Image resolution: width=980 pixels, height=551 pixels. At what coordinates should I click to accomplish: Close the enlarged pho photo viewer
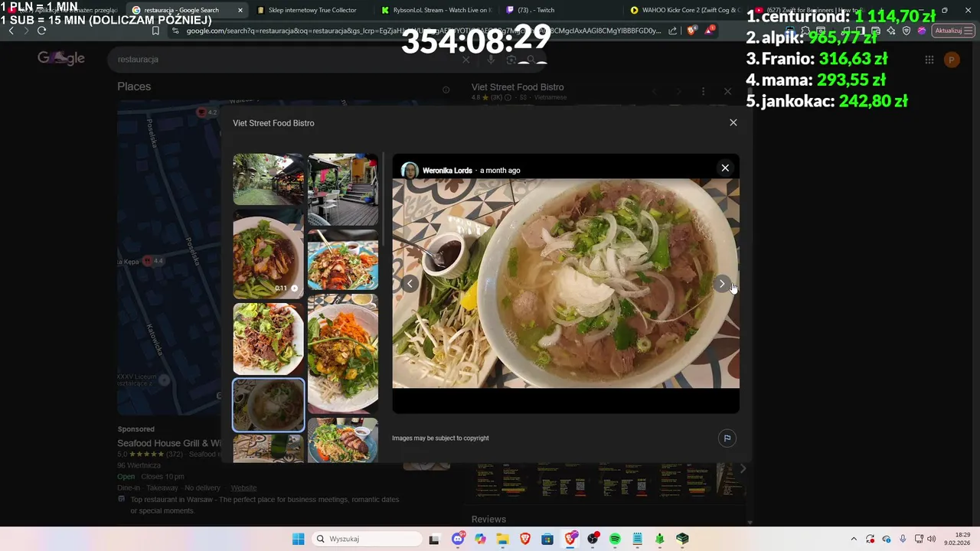[x=725, y=168]
